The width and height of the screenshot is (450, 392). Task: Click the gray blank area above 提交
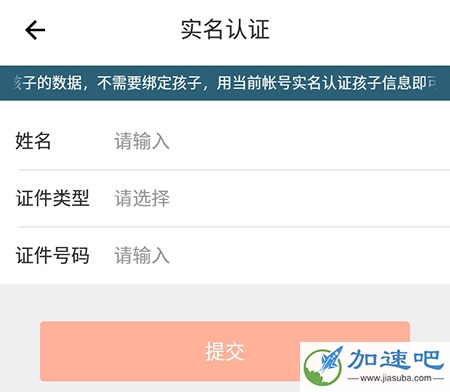(225, 303)
